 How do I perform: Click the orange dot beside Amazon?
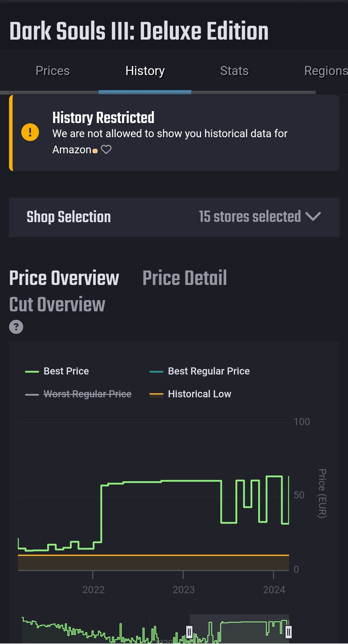(95, 151)
